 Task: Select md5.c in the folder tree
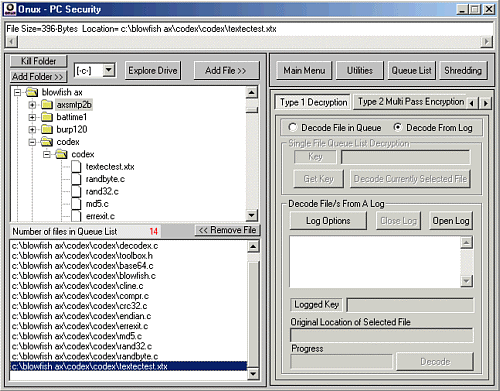pyautogui.click(x=97, y=204)
